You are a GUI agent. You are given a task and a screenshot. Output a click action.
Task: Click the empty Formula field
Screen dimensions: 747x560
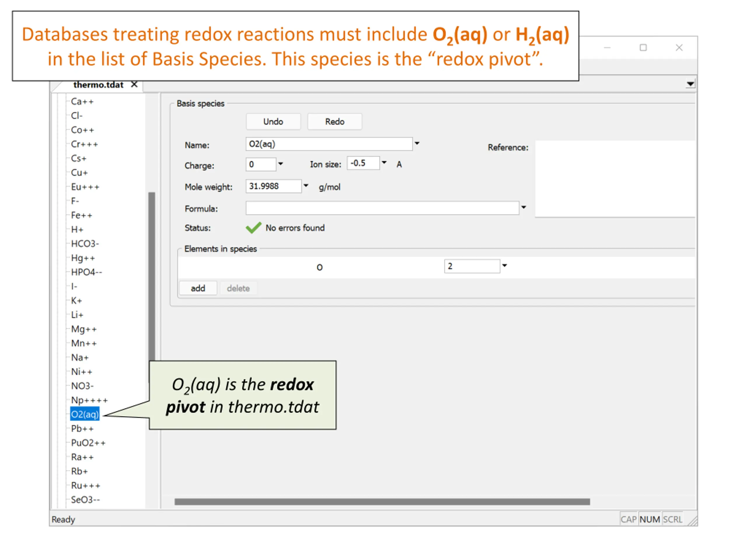coord(382,208)
